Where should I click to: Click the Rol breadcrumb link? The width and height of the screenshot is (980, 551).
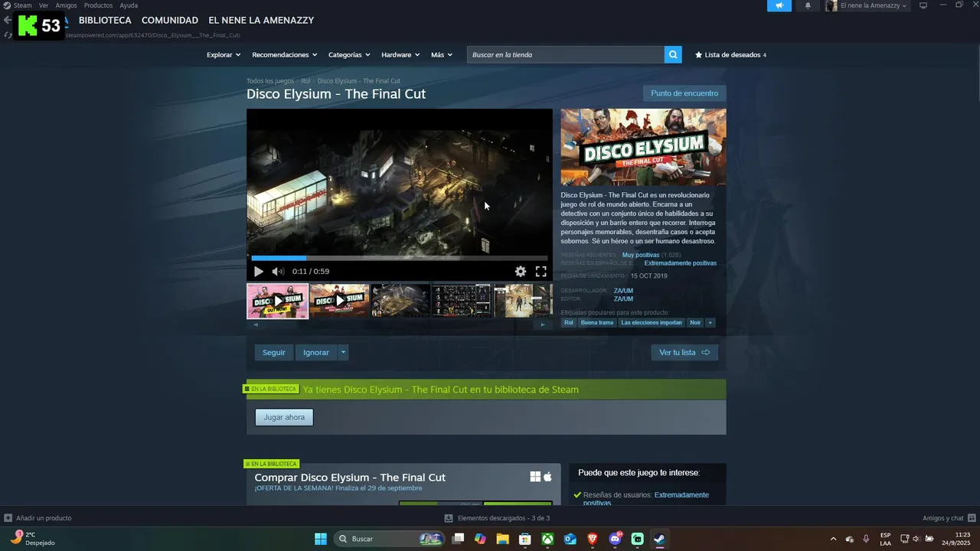pos(305,81)
